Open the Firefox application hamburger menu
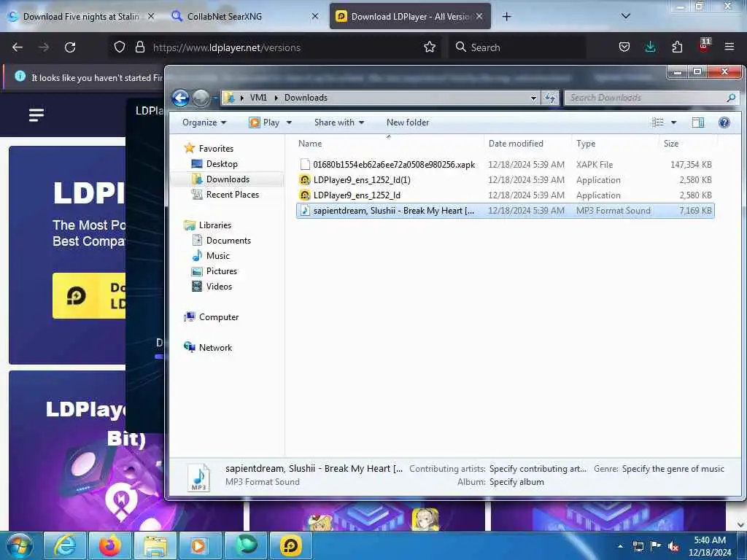 coord(729,47)
